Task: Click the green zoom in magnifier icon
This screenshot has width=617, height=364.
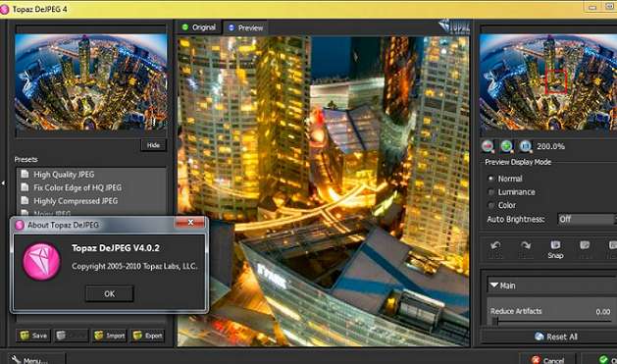Action: click(506, 146)
